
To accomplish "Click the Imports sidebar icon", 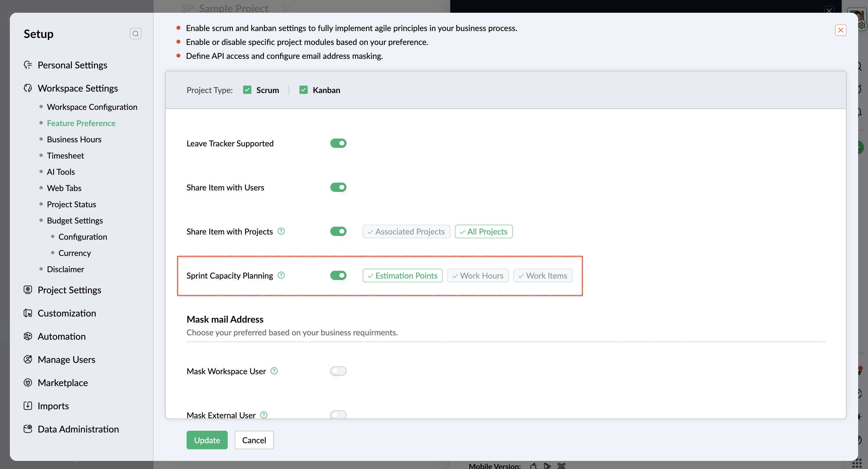I will point(28,406).
